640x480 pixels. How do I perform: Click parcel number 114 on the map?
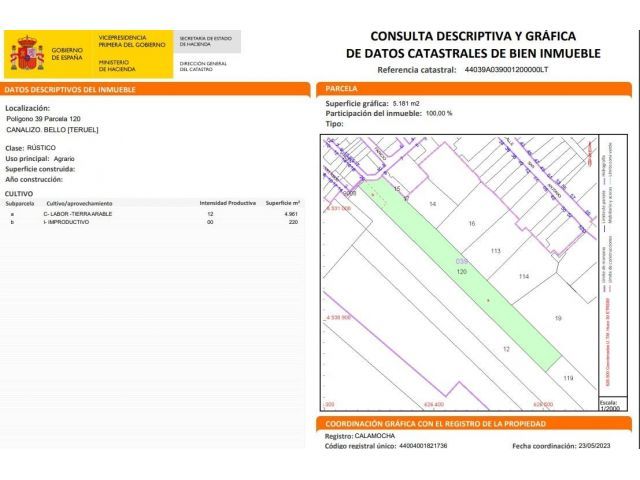[x=524, y=276]
